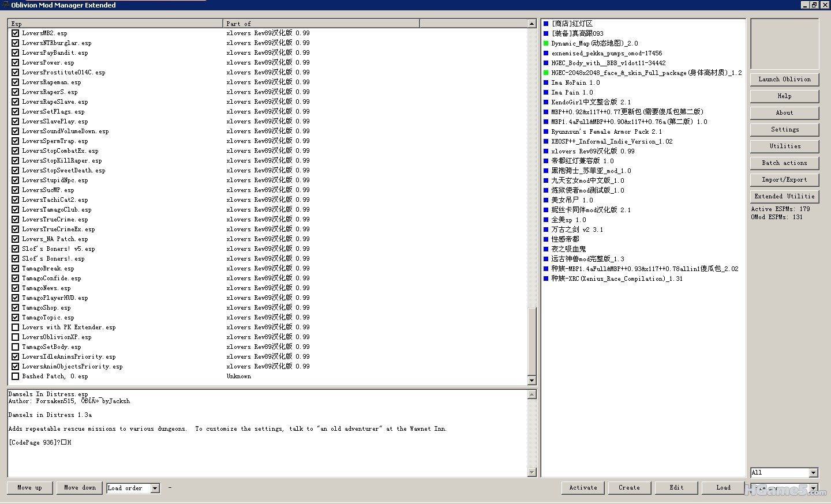The height and width of the screenshot is (504, 831).
Task: Click the blue square beside Ryunnsun's Female Armor Pack
Action: [x=546, y=131]
